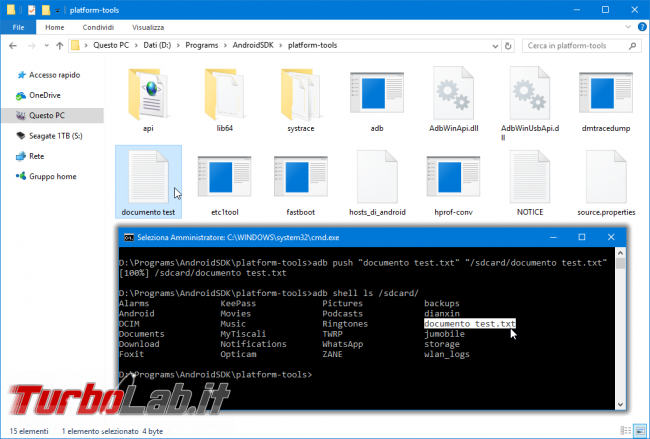Image resolution: width=650 pixels, height=439 pixels.
Task: Click the search magnifier icon
Action: (632, 46)
